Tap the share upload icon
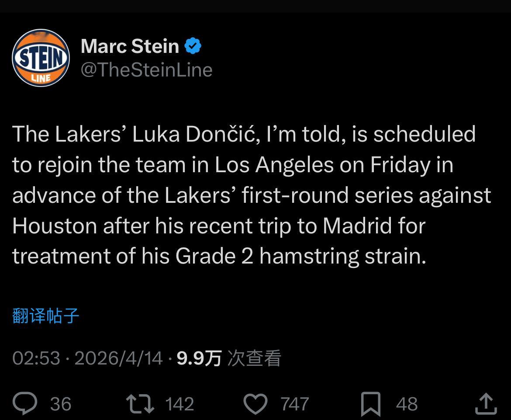This screenshot has width=511, height=420. pyautogui.click(x=486, y=403)
